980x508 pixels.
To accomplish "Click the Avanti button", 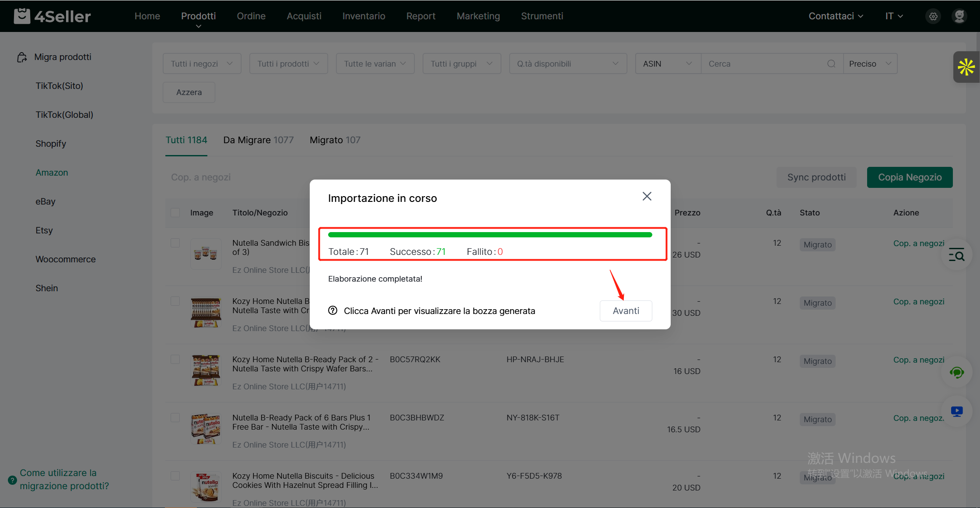I will point(626,311).
